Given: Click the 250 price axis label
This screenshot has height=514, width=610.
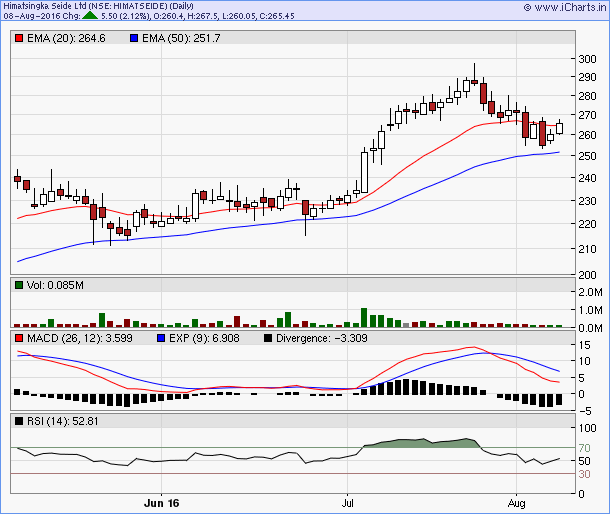Looking at the screenshot, I should point(587,156).
